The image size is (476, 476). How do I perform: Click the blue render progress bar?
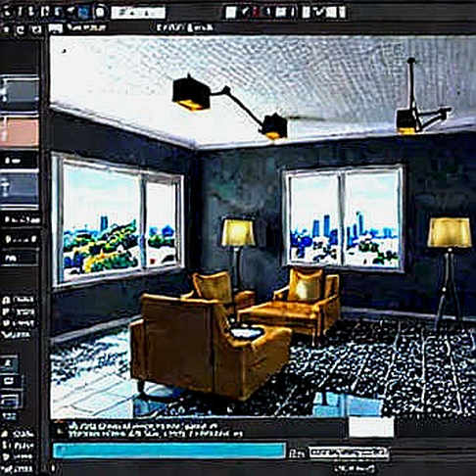coord(169,451)
